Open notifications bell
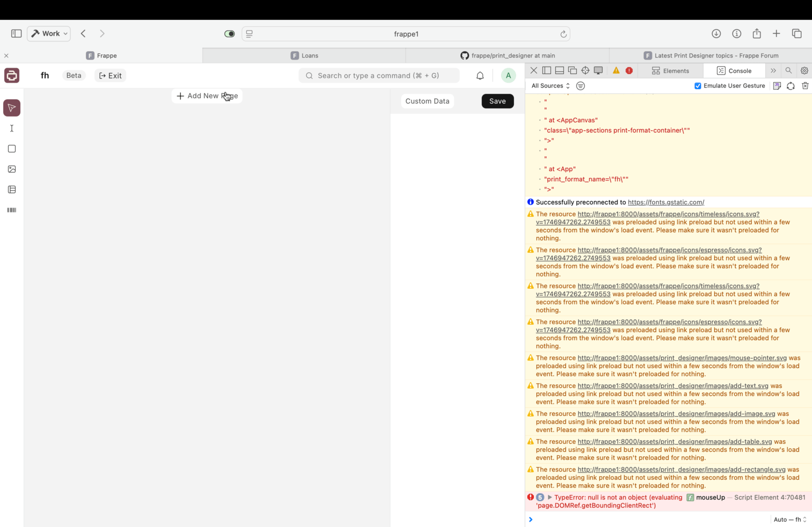The width and height of the screenshot is (812, 527). coord(480,76)
